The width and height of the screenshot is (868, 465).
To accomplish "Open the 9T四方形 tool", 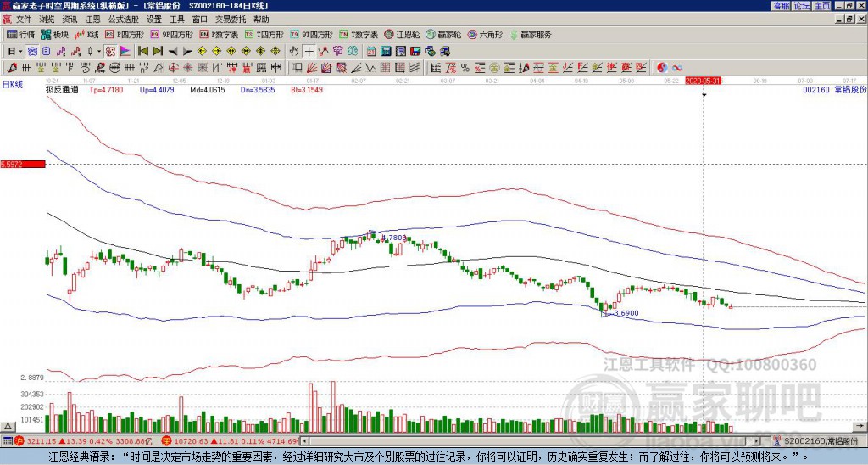I will (312, 34).
